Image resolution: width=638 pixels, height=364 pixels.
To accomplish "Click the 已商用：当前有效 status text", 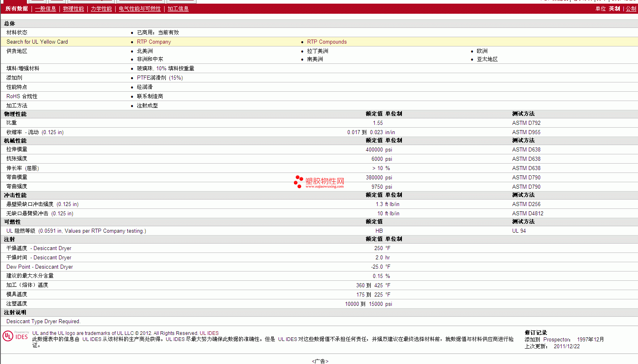I will 158,32.
